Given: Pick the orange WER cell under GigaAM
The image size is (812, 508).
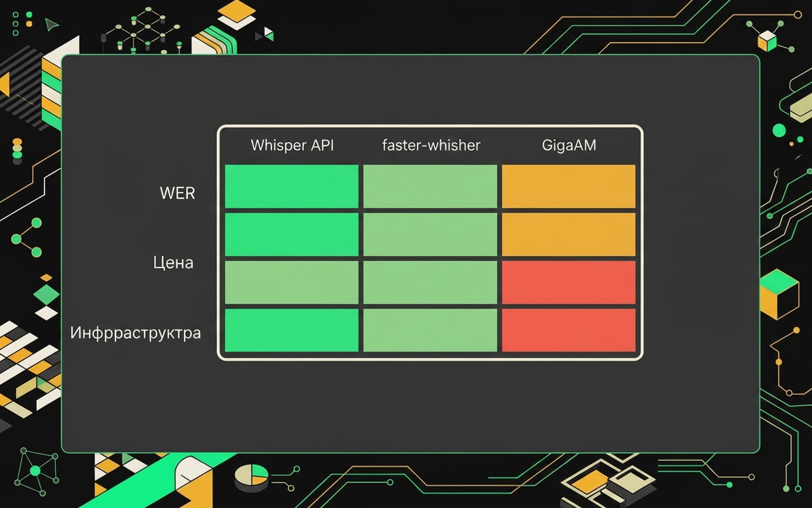Looking at the screenshot, I should click(x=569, y=187).
